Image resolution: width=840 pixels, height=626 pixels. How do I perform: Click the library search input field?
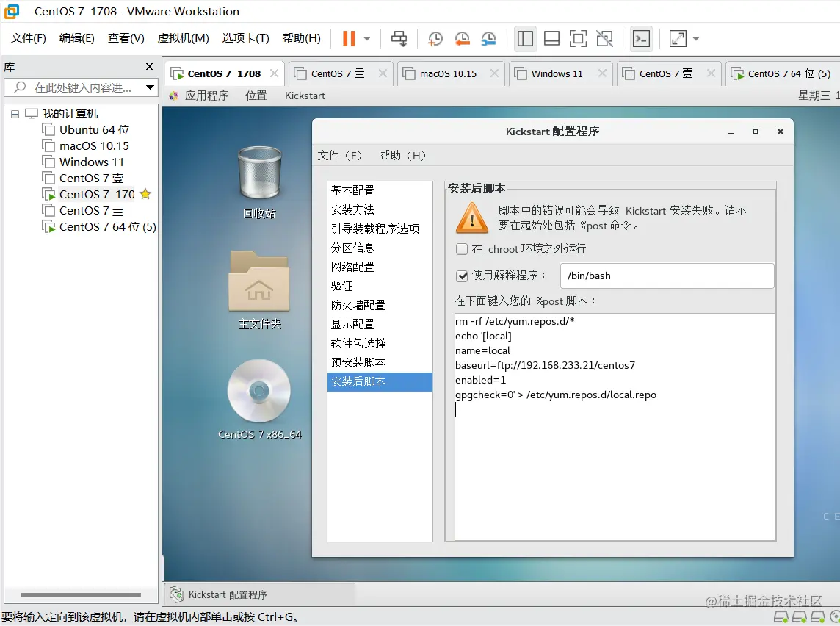80,87
